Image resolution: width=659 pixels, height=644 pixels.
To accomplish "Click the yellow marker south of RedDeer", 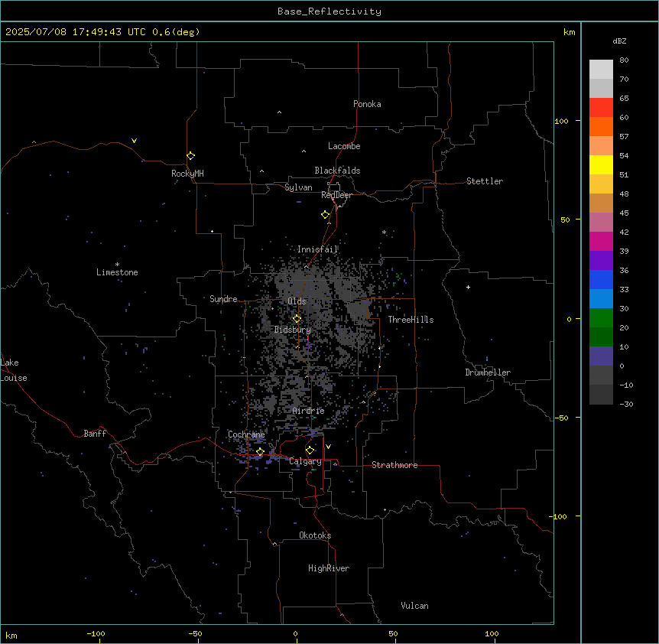I will click(325, 215).
